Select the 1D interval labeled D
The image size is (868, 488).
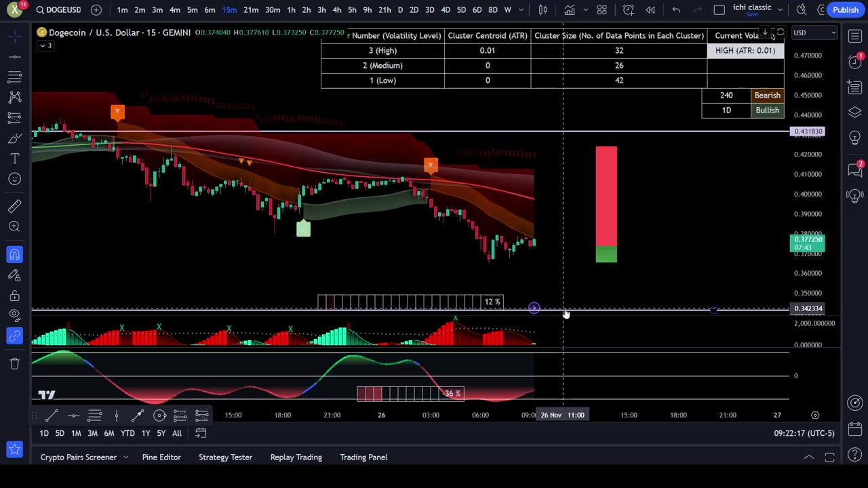[x=400, y=9]
